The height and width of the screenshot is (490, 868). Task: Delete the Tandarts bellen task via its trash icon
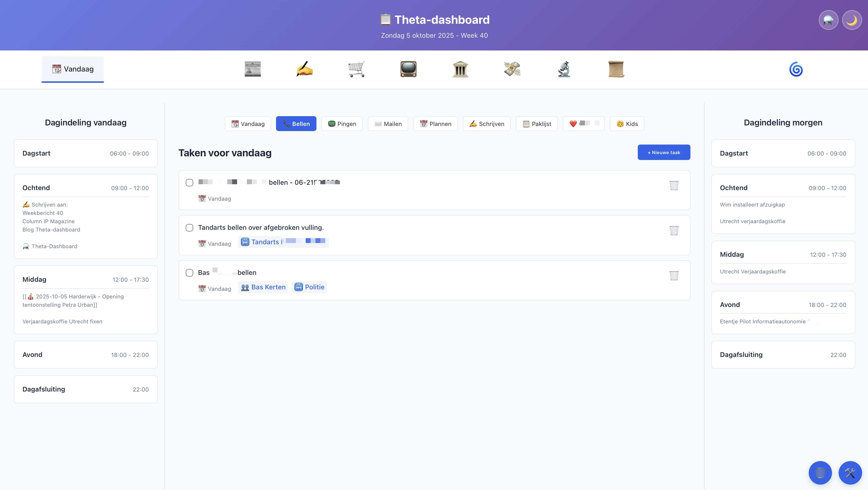tap(674, 231)
